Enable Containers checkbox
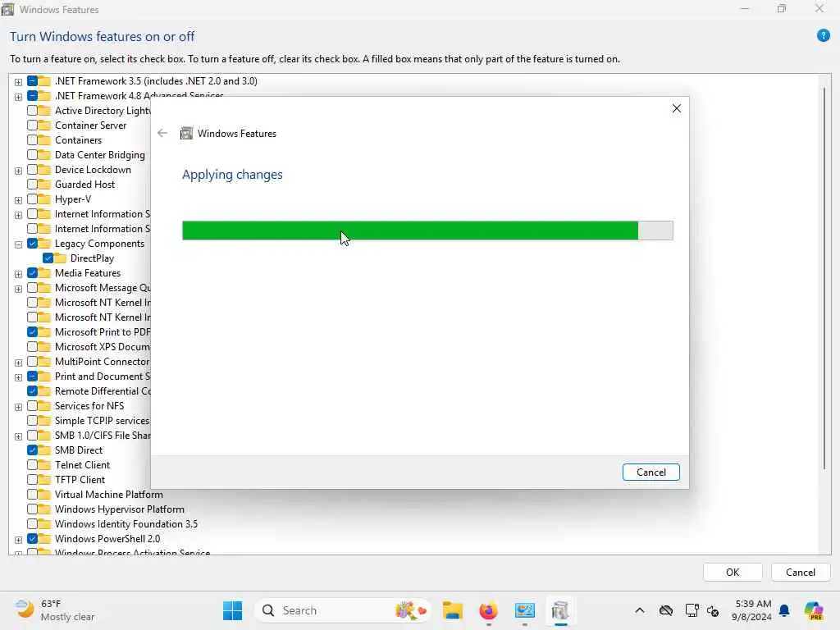840x630 pixels. [x=32, y=139]
